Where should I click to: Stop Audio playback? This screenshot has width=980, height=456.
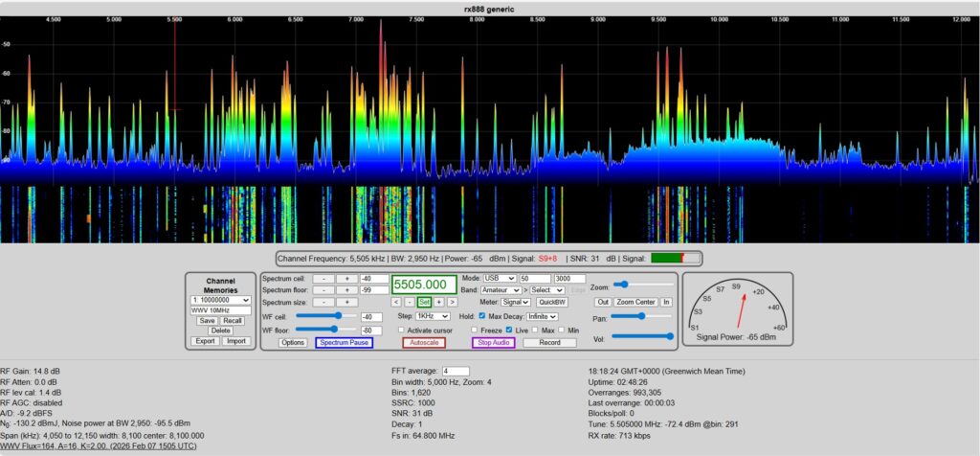pyautogui.click(x=493, y=342)
